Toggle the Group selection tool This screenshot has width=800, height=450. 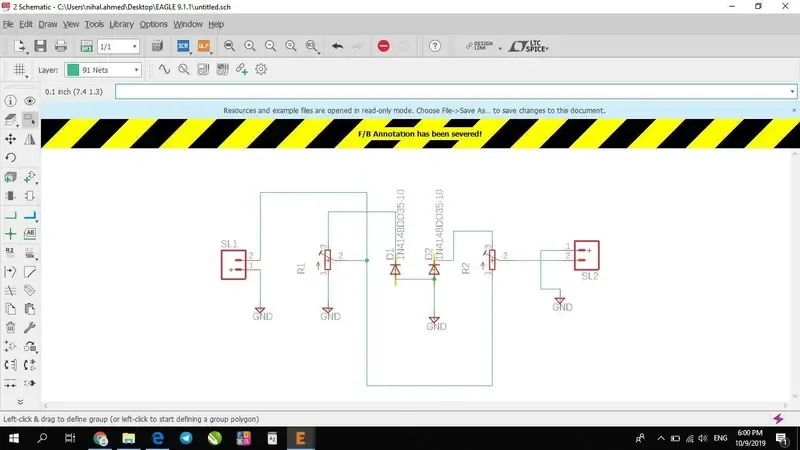[30, 120]
